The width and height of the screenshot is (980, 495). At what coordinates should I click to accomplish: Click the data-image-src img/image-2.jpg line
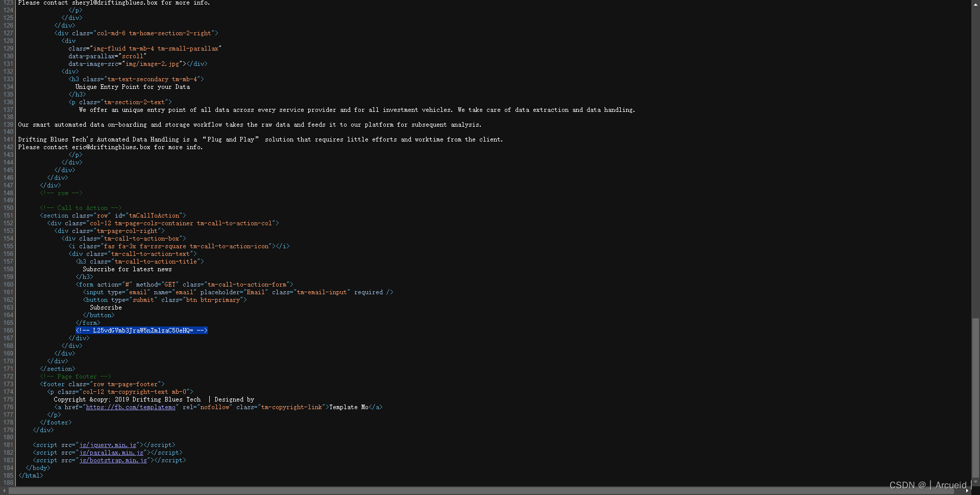(x=138, y=64)
